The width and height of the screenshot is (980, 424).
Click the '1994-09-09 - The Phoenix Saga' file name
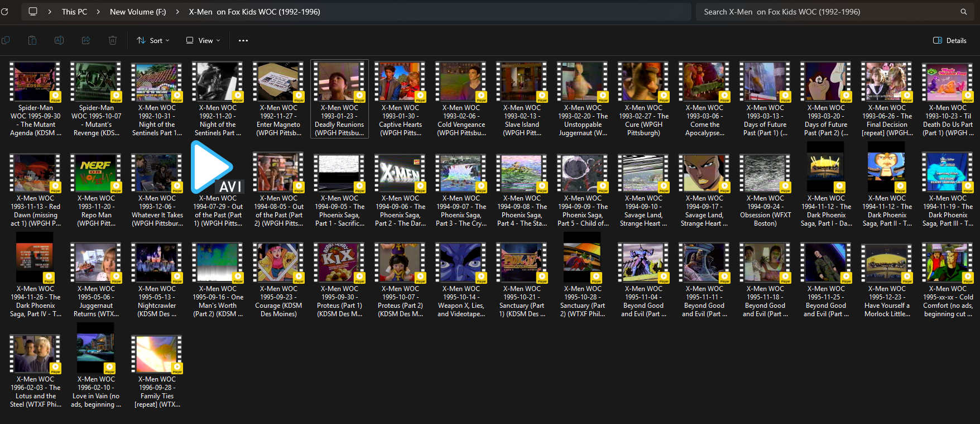(x=583, y=211)
